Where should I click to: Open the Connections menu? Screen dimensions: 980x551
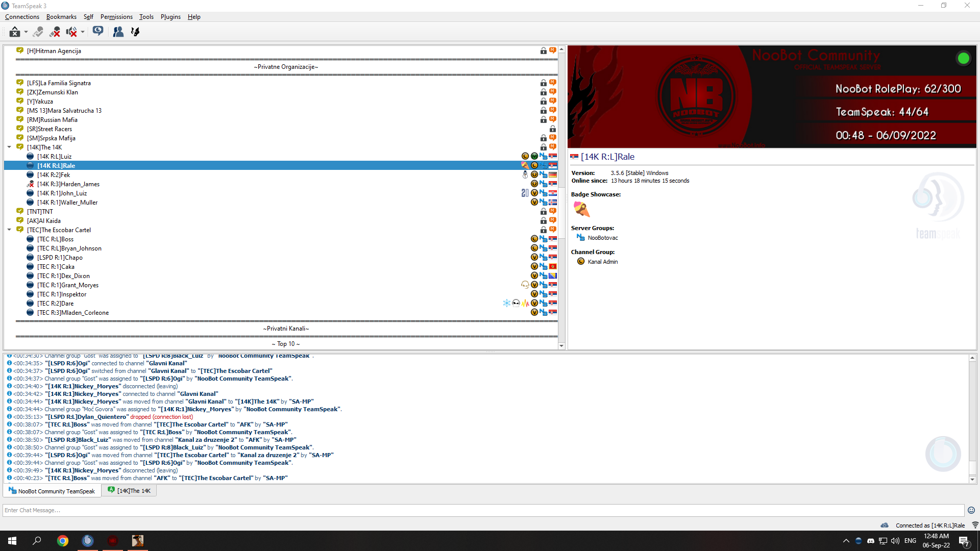coord(22,17)
